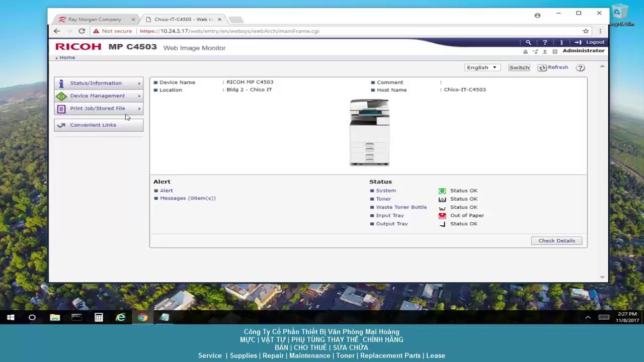
Task: Open the System status link
Action: 386,191
